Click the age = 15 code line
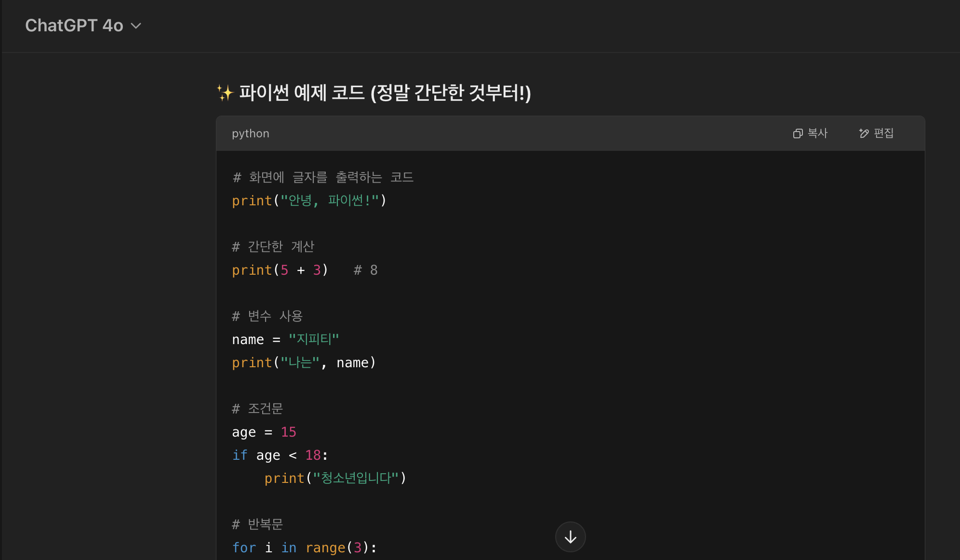 click(264, 432)
